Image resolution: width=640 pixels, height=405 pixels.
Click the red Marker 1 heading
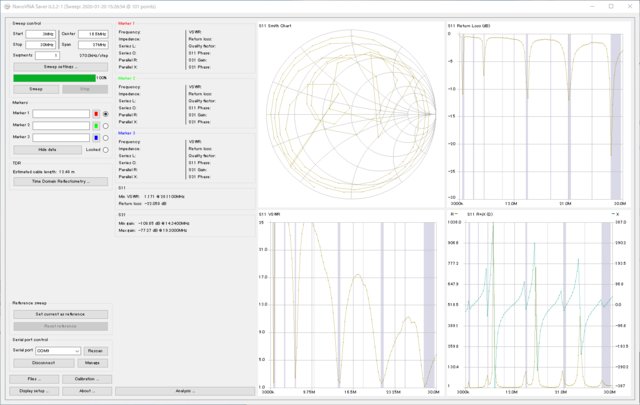[127, 23]
